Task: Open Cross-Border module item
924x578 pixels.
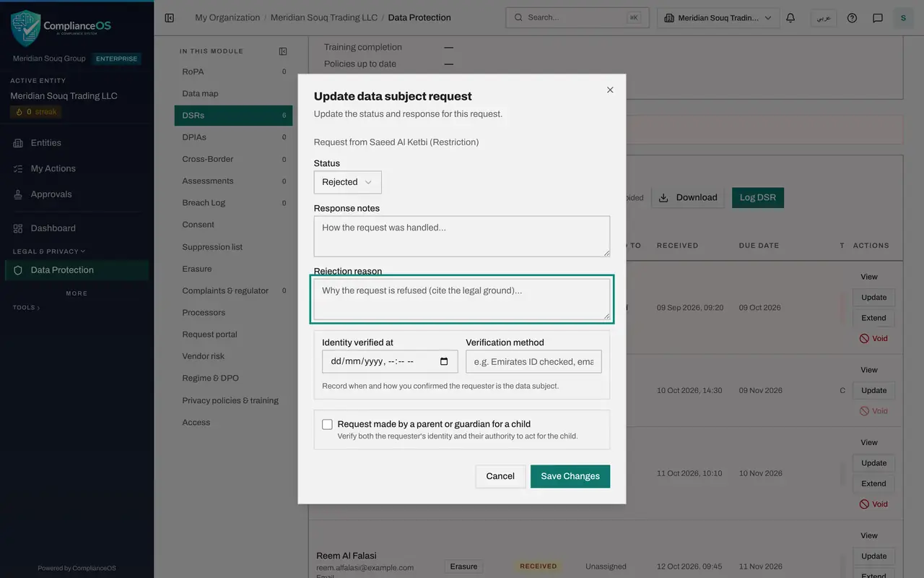Action: 233,159
